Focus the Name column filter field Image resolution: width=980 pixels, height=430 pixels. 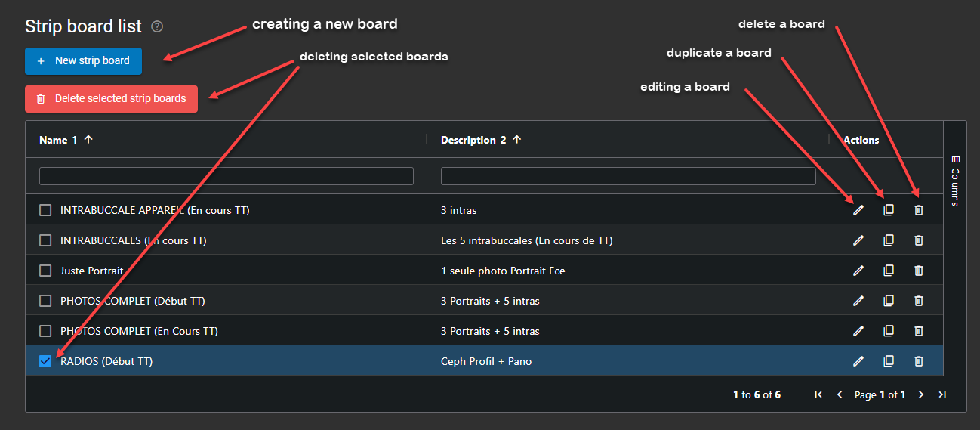[227, 176]
